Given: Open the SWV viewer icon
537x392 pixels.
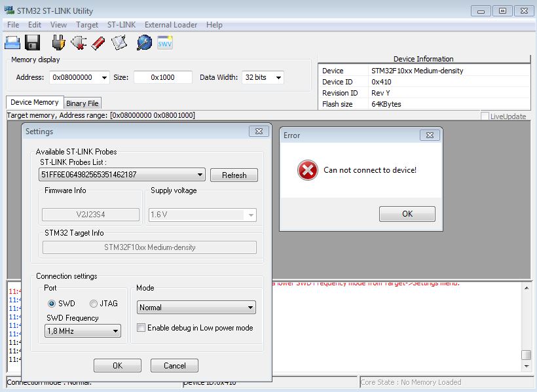Looking at the screenshot, I should click(x=165, y=43).
